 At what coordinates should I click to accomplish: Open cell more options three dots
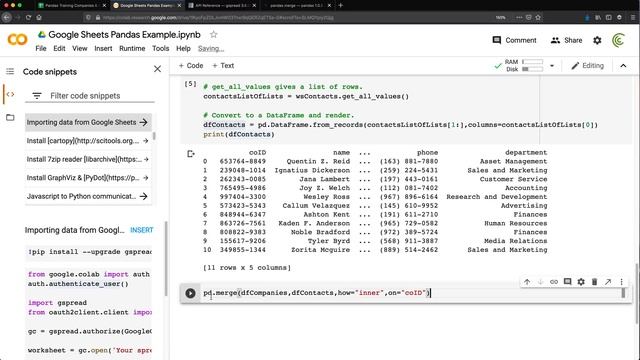621,282
